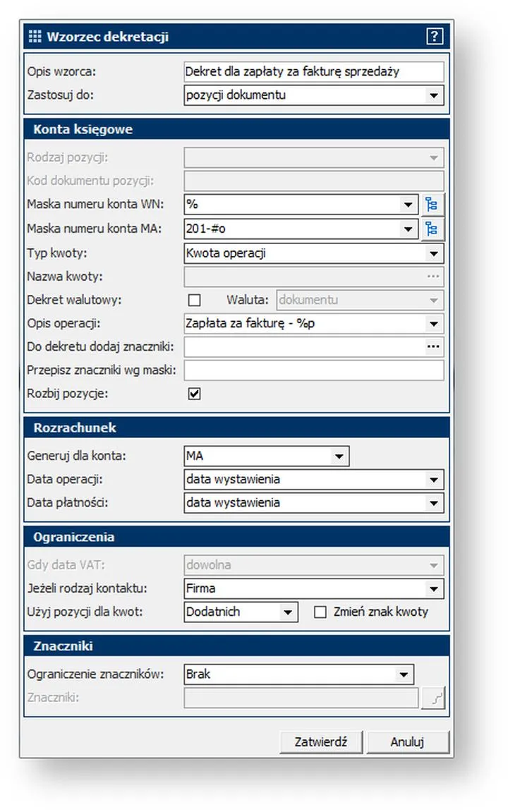The height and width of the screenshot is (812, 508).
Task: Click ellipsis next to 'Do dekretu dodaj znaczniki'
Action: point(433,347)
